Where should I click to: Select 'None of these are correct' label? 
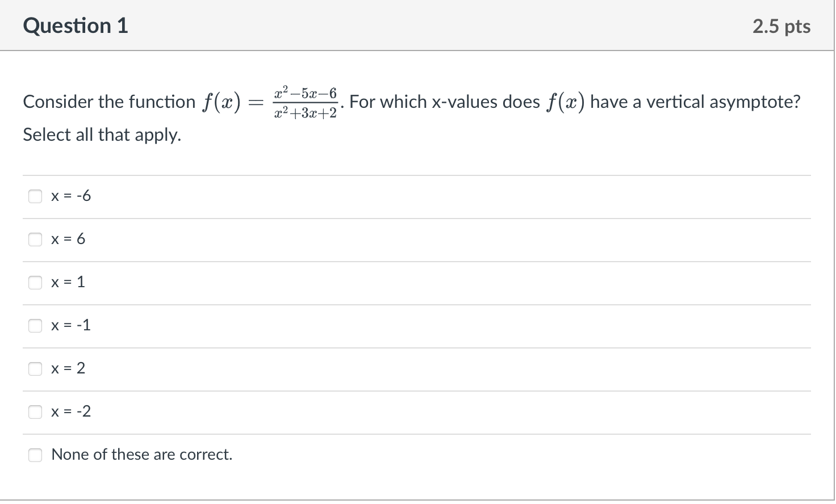tap(141, 455)
